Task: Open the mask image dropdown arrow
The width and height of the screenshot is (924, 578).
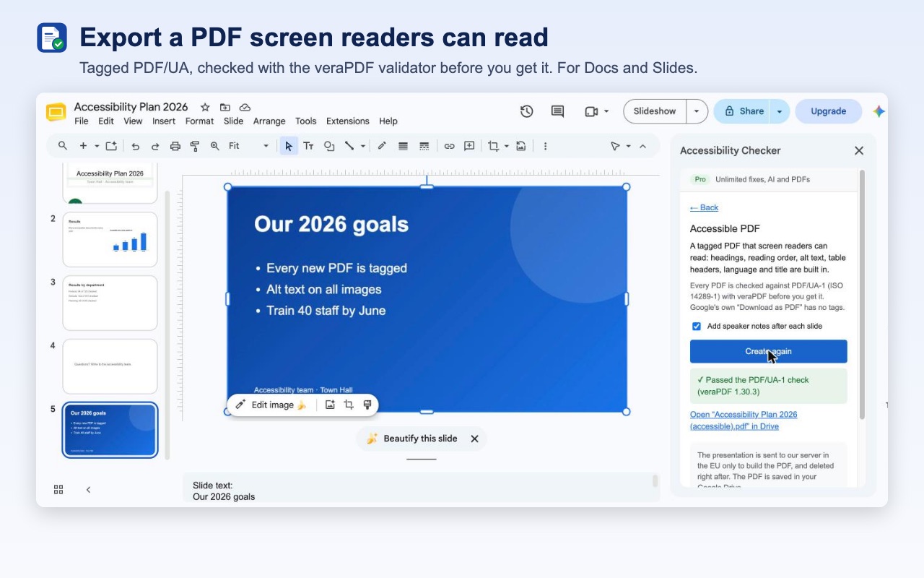Action: pos(506,146)
